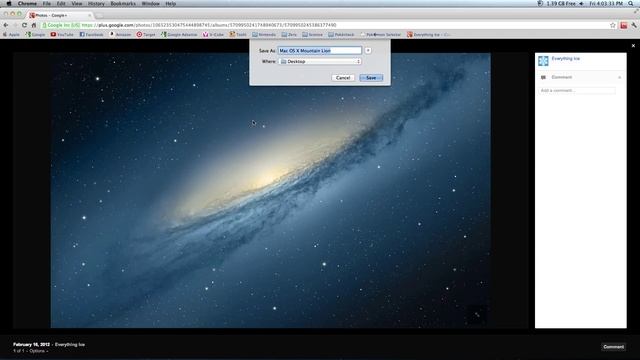The image size is (640, 360).
Task: Reload the page with the refresh icon
Action: pyautogui.click(x=24, y=25)
